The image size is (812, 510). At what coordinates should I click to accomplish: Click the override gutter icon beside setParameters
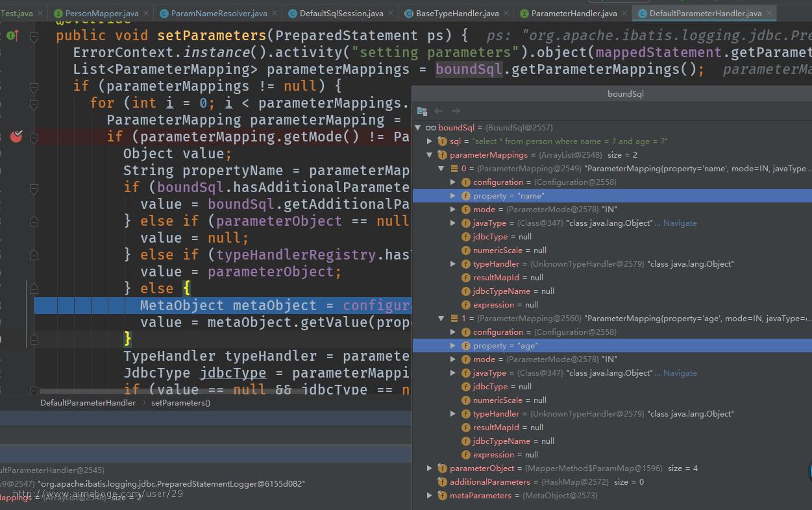coord(12,36)
